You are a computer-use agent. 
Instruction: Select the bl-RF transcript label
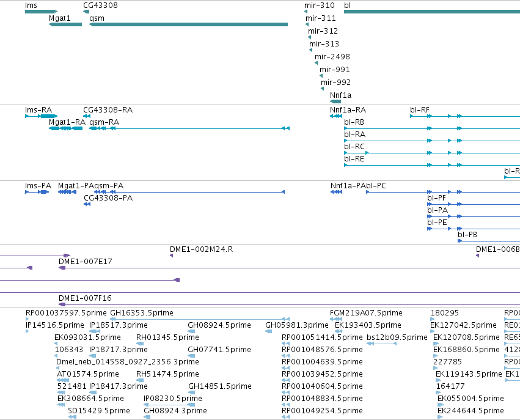click(420, 110)
